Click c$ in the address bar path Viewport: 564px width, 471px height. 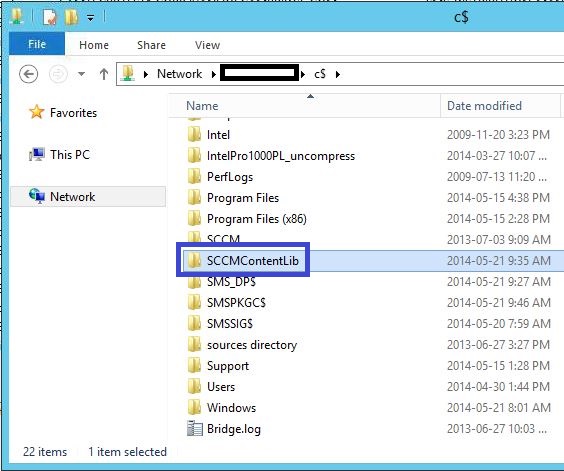[x=320, y=74]
